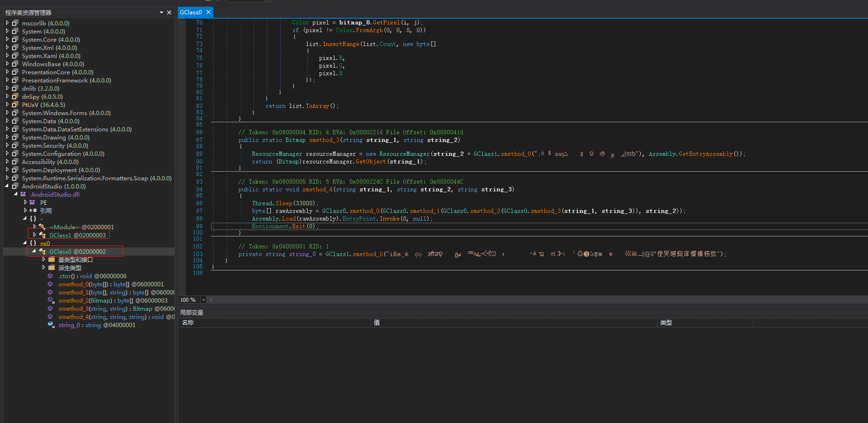Select System.Windows.Forms (4.0.0.0) assembly
The image size is (868, 423).
coord(66,113)
